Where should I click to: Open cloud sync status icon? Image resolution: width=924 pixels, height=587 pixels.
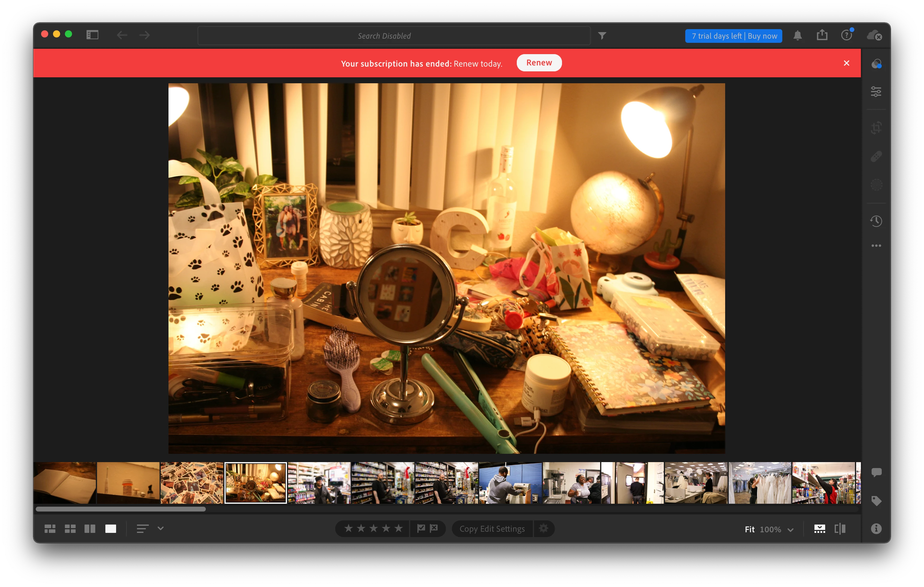[x=874, y=36]
